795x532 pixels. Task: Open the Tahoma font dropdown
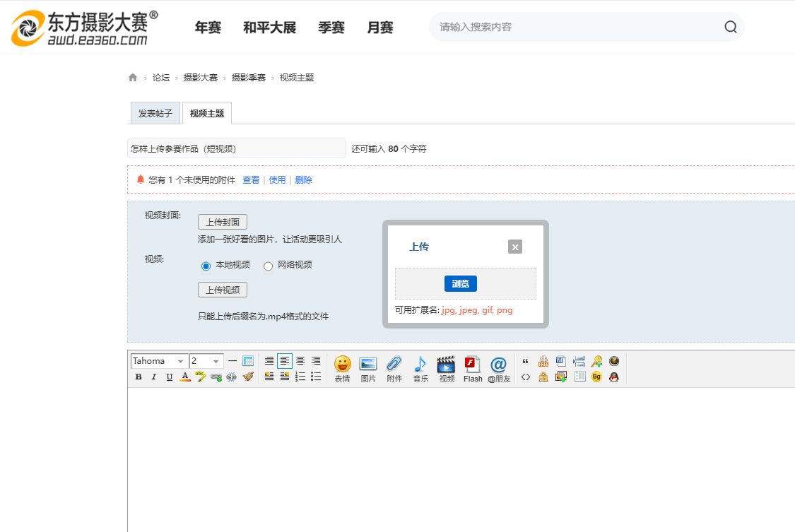click(x=160, y=361)
